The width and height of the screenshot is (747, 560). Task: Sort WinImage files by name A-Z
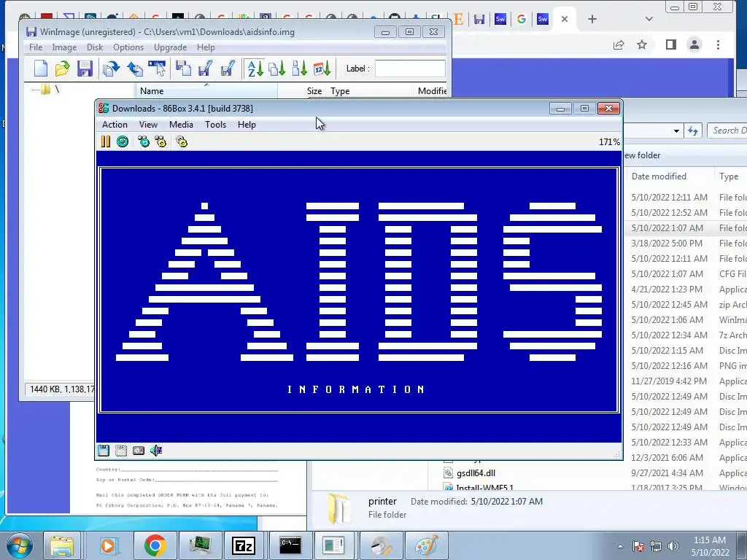255,69
